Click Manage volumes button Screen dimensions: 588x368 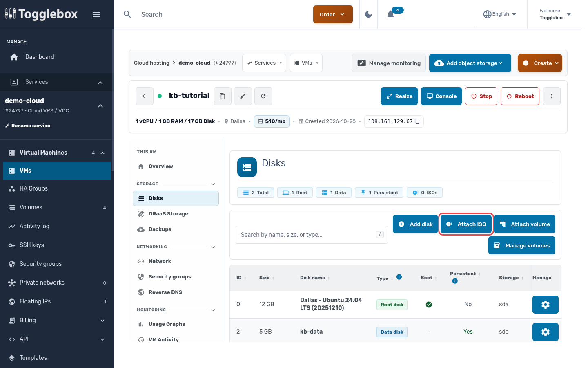pos(522,245)
